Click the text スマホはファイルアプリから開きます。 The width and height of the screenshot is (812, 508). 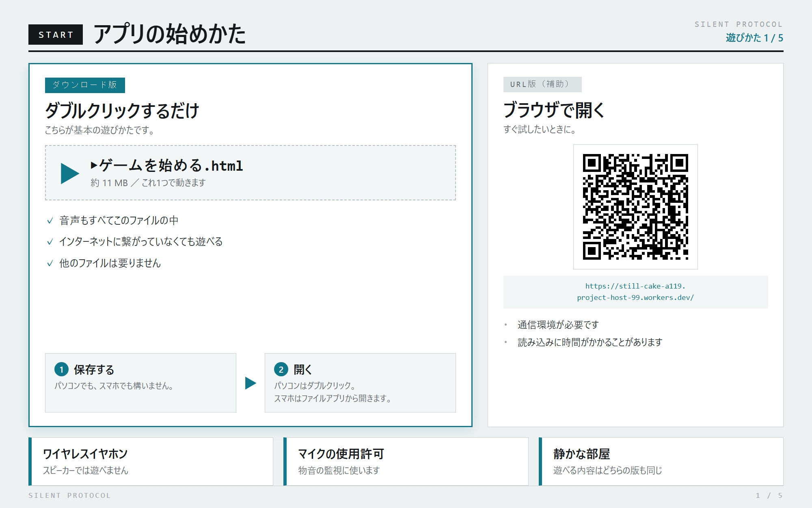333,398
